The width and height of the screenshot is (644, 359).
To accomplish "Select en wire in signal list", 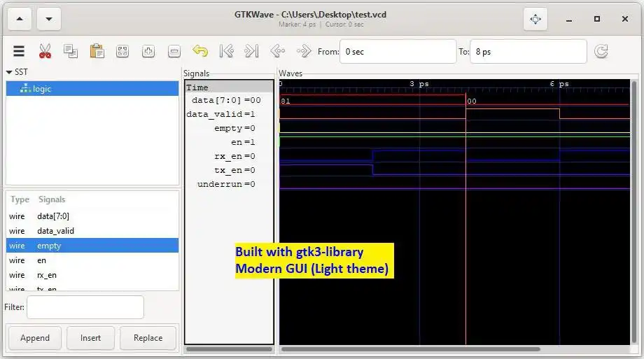I will (92, 260).
